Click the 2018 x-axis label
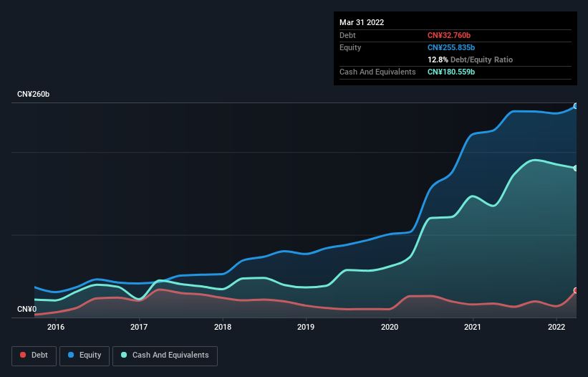The image size is (588, 377). click(x=223, y=327)
